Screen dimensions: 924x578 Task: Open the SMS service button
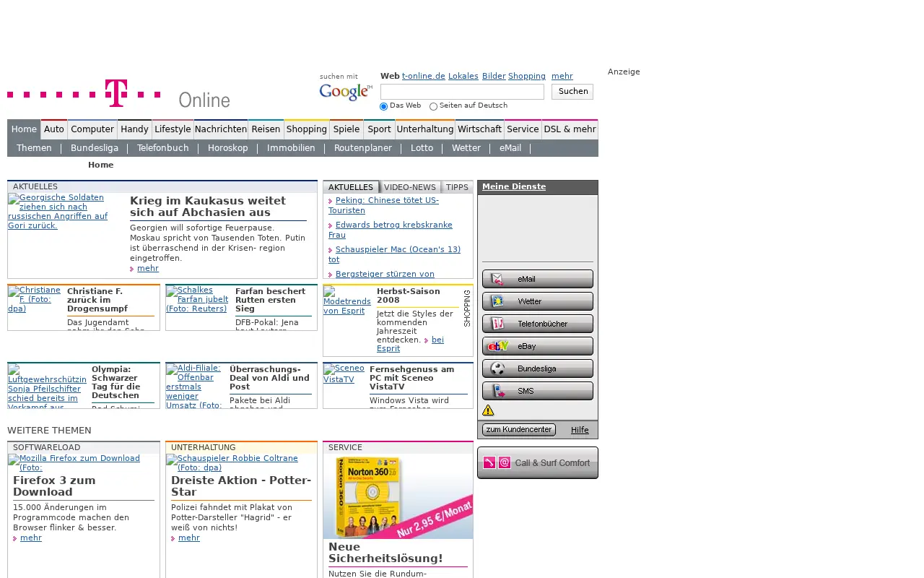pos(538,391)
